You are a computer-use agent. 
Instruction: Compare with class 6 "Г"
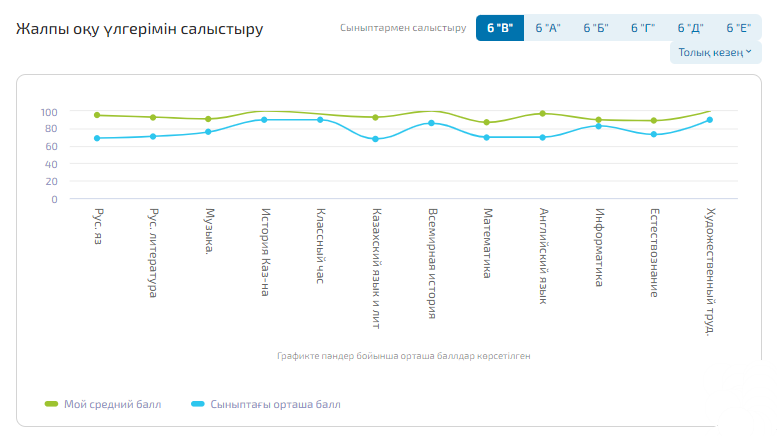(643, 28)
